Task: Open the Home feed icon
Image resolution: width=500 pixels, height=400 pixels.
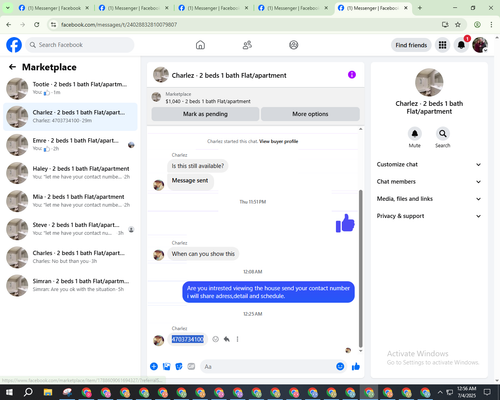Action: pyautogui.click(x=200, y=45)
